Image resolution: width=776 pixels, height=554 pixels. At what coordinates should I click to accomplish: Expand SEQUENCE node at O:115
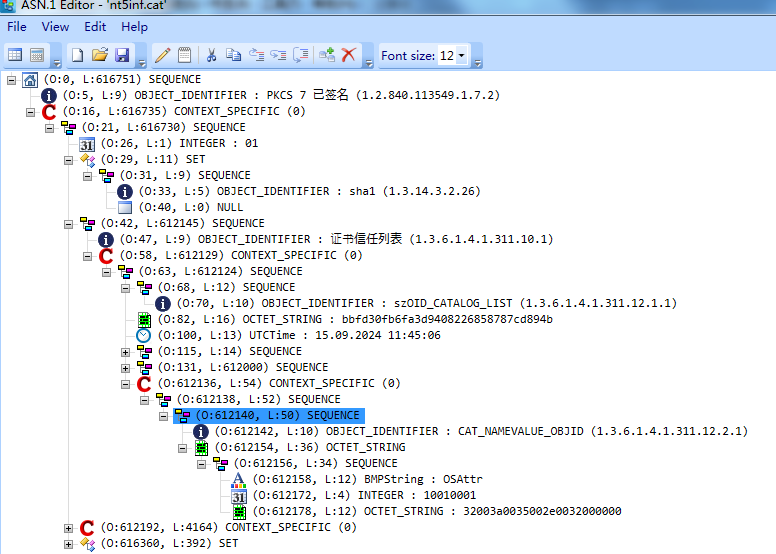point(125,352)
